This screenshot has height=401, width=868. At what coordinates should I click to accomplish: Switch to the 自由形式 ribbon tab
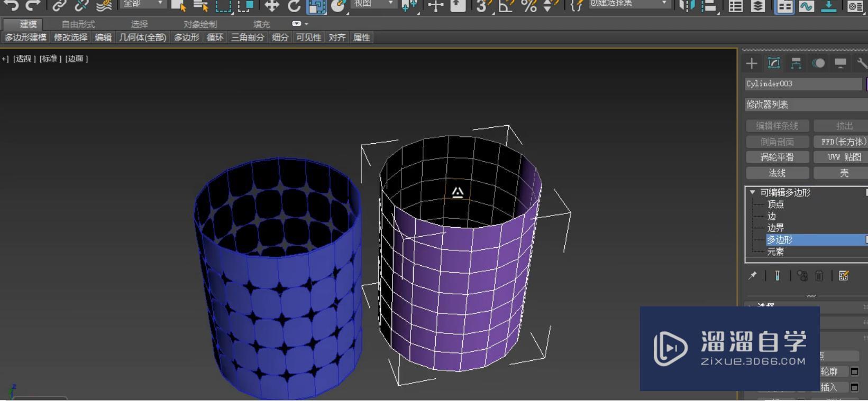click(x=78, y=24)
